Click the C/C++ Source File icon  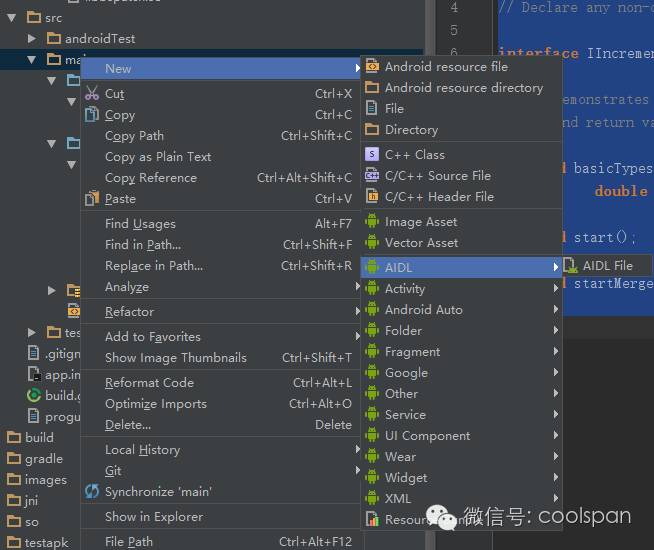(372, 175)
